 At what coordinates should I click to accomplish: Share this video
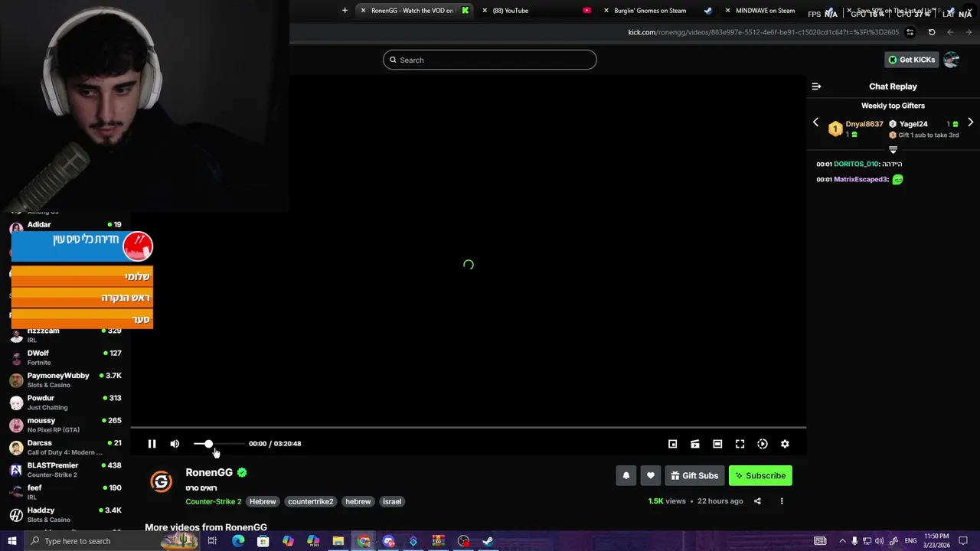click(757, 501)
